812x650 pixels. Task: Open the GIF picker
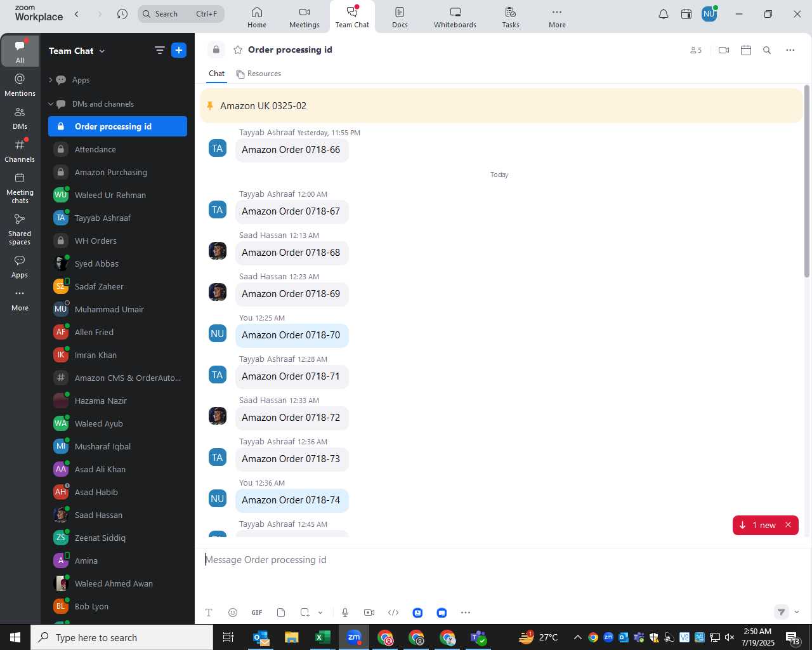point(257,613)
